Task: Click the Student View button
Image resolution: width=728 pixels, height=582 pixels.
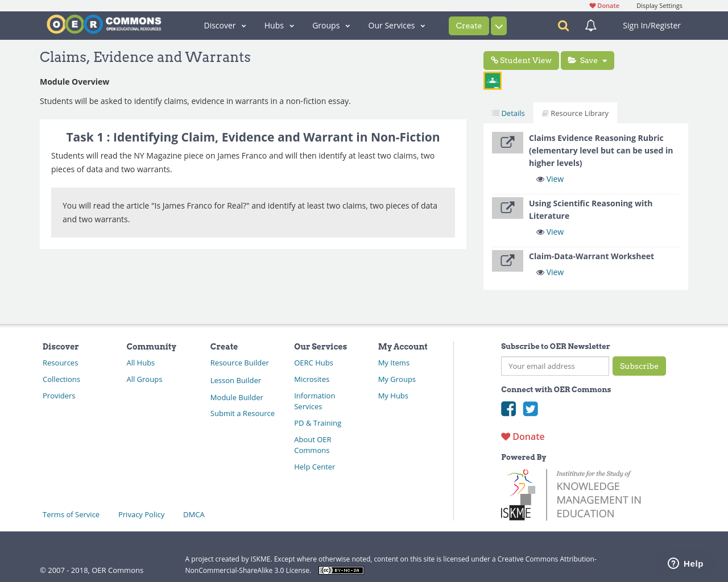Action: (521, 60)
